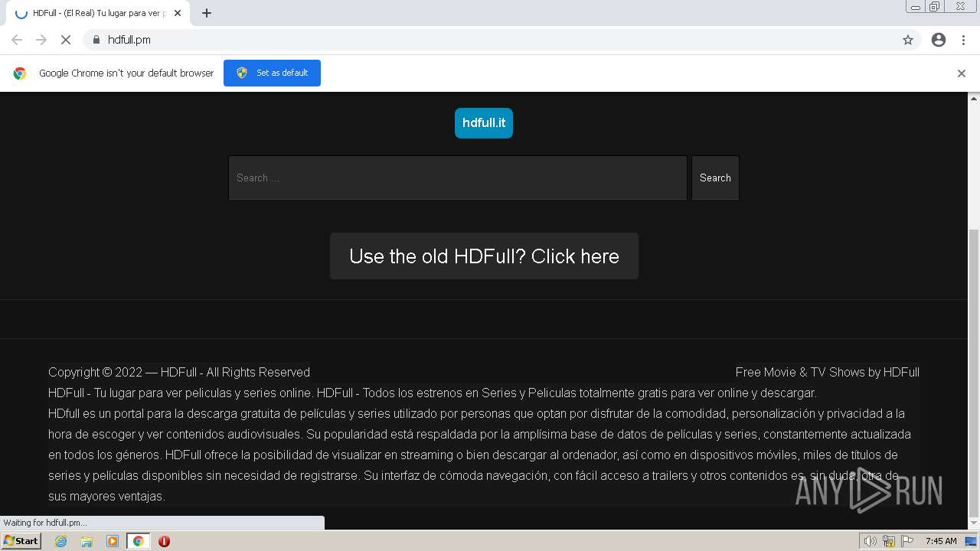The width and height of the screenshot is (980, 551).
Task: Go back to previous page
Action: (17, 40)
